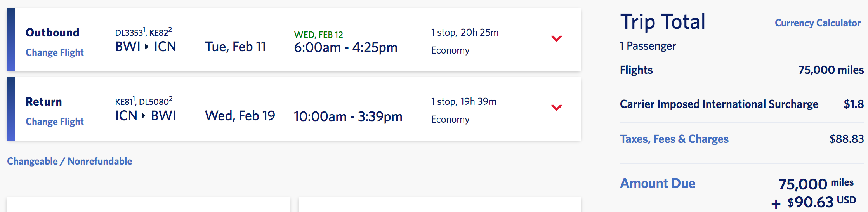Click the 1 stop, 20h 25m outbound duration
This screenshot has width=868, height=212.
pyautogui.click(x=465, y=33)
